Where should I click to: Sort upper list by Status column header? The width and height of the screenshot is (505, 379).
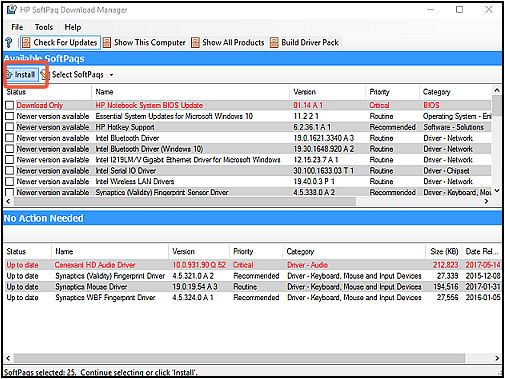47,92
